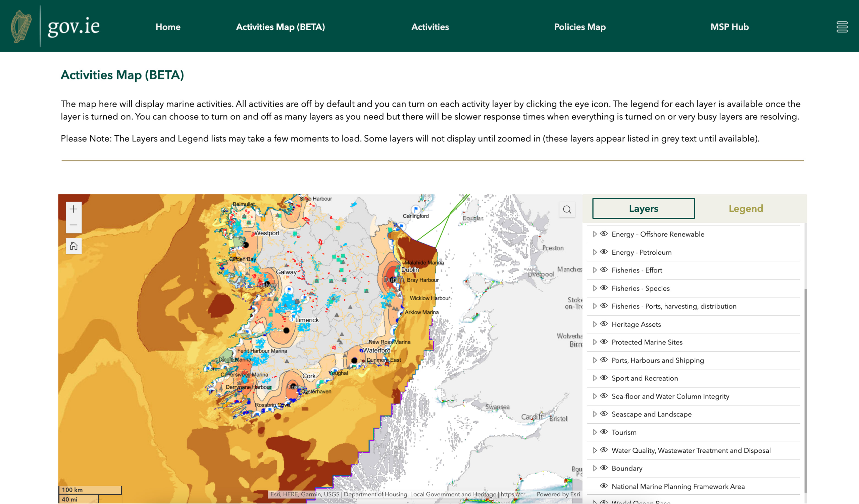Open the hamburger menu icon
859x504 pixels.
click(x=842, y=27)
